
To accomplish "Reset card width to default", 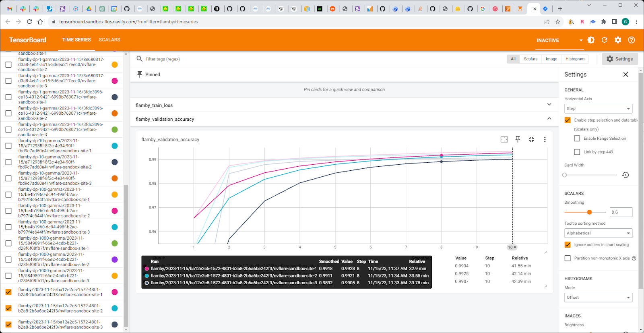I will [x=625, y=175].
